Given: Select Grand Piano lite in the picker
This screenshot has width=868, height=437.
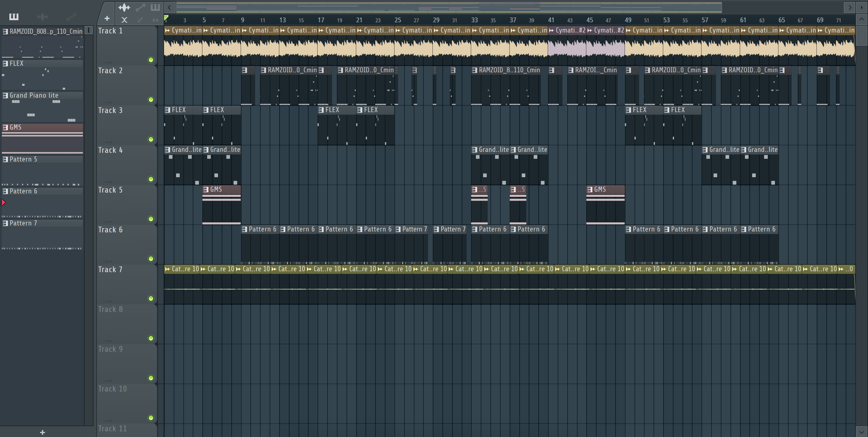Looking at the screenshot, I should pos(43,95).
